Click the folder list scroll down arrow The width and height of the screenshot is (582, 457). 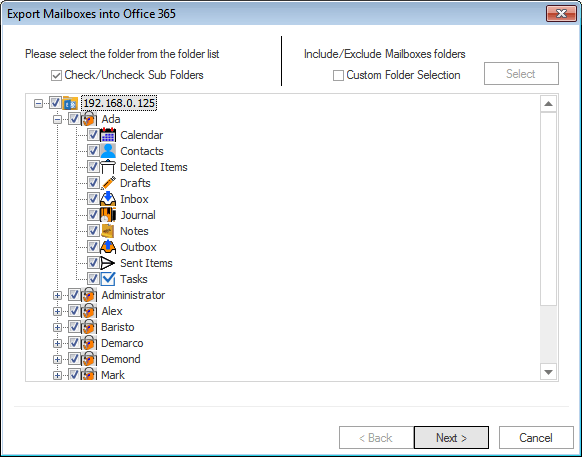(x=548, y=372)
